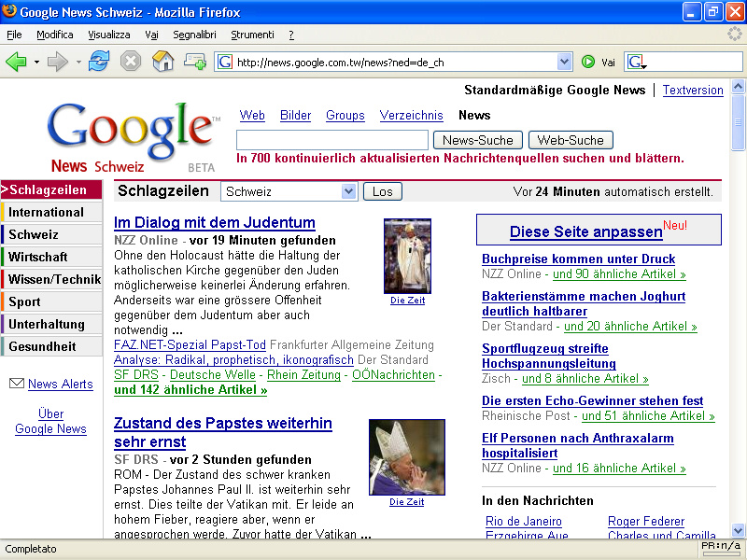This screenshot has height=560, width=747.
Task: Open the Pope in white robes thumbnail
Action: point(407,256)
